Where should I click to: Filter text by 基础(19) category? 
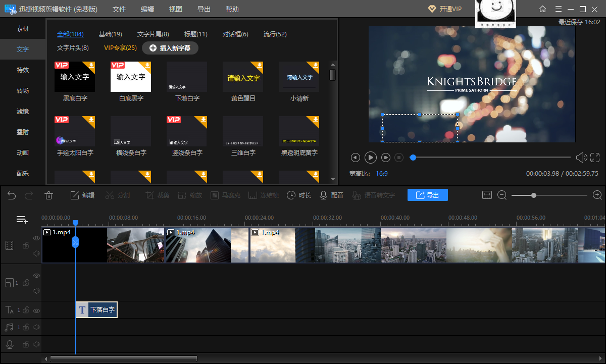coord(110,34)
